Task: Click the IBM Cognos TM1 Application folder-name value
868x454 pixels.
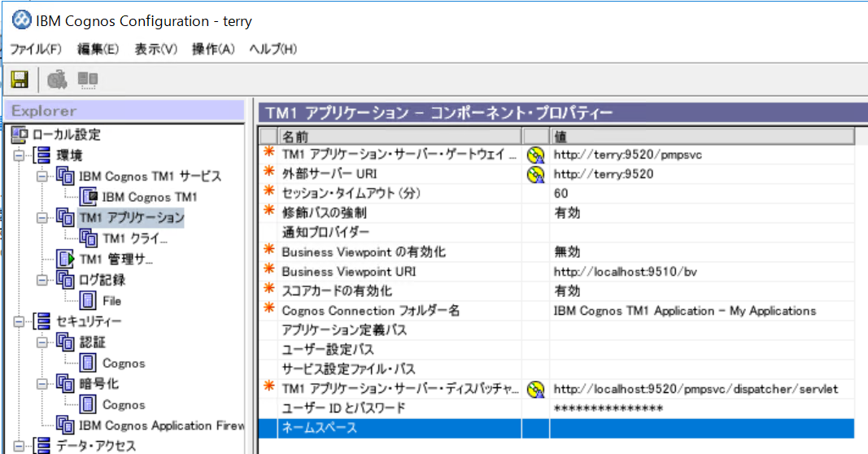Action: click(x=685, y=311)
